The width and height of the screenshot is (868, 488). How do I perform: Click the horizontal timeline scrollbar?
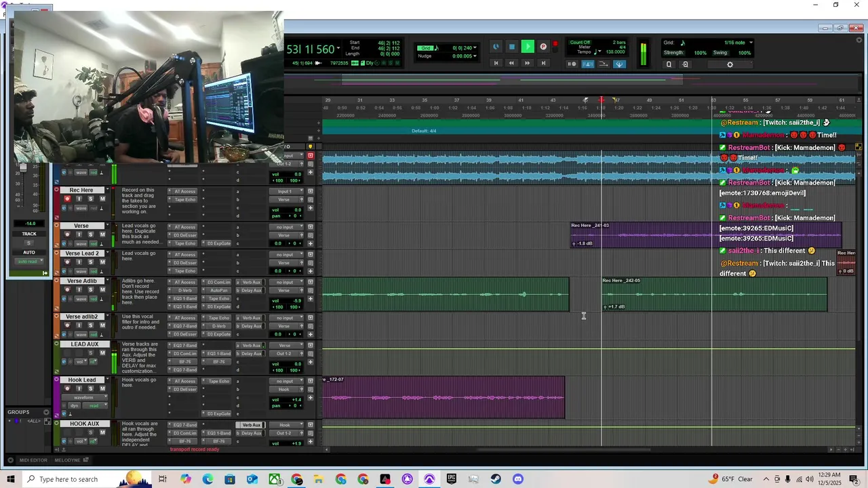click(x=563, y=449)
